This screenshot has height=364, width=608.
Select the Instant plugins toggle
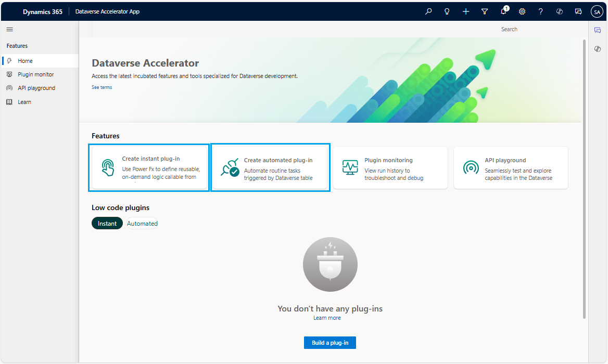click(107, 224)
